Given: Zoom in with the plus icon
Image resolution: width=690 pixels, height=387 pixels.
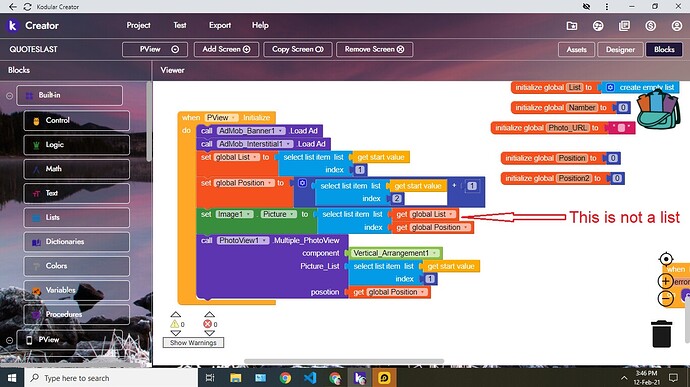Looking at the screenshot, I should tap(665, 281).
